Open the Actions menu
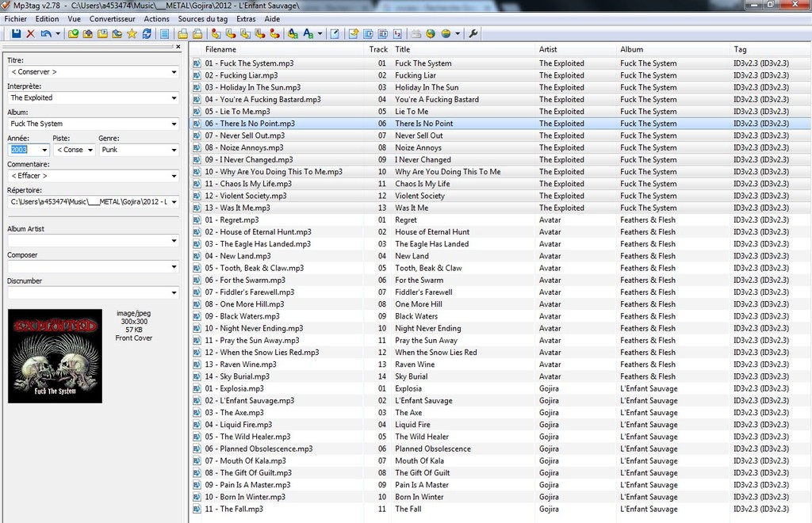Screen dimensions: 812x523 point(156,19)
